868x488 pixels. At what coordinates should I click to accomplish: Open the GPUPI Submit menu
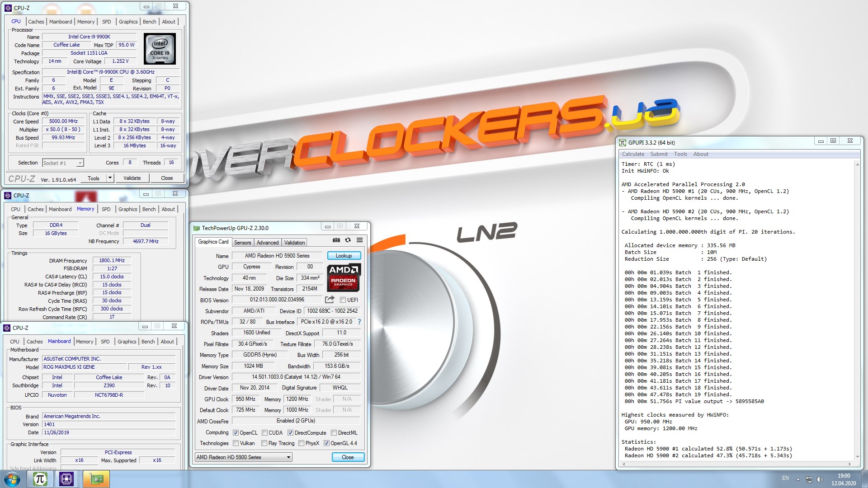tap(659, 154)
